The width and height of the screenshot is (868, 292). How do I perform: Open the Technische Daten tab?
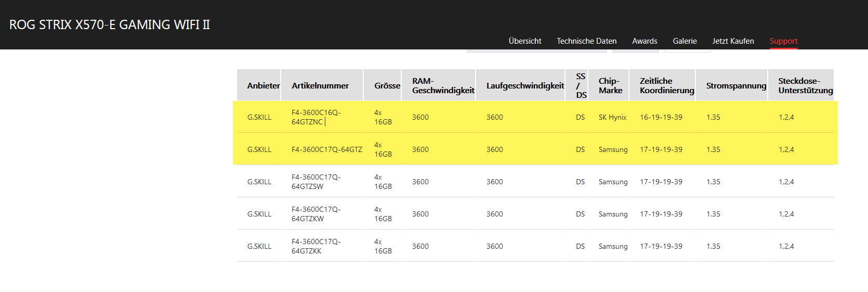click(x=587, y=41)
